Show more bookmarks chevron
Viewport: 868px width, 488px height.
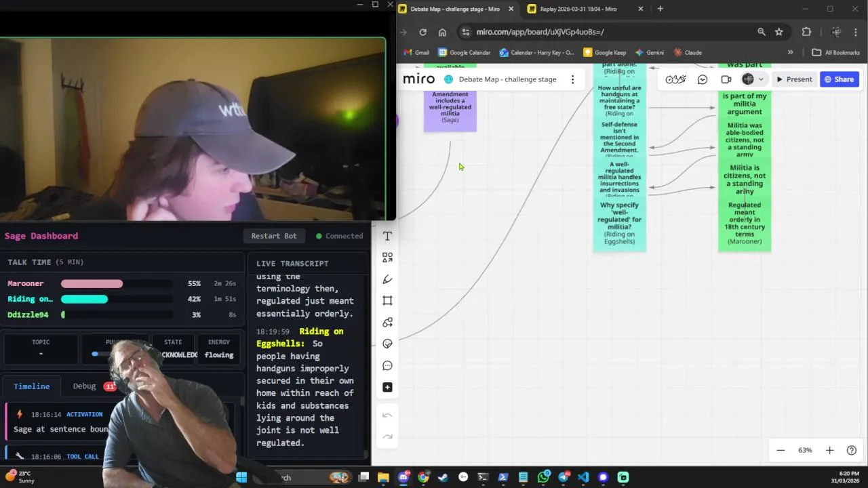coord(790,52)
